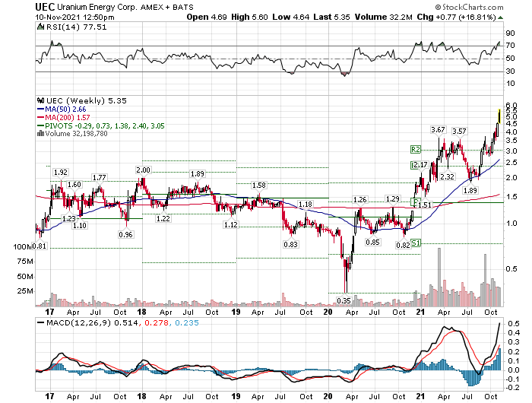Click the blue 0.235 MACD histogram value
This screenshot has height=403, width=532.
pyautogui.click(x=187, y=322)
